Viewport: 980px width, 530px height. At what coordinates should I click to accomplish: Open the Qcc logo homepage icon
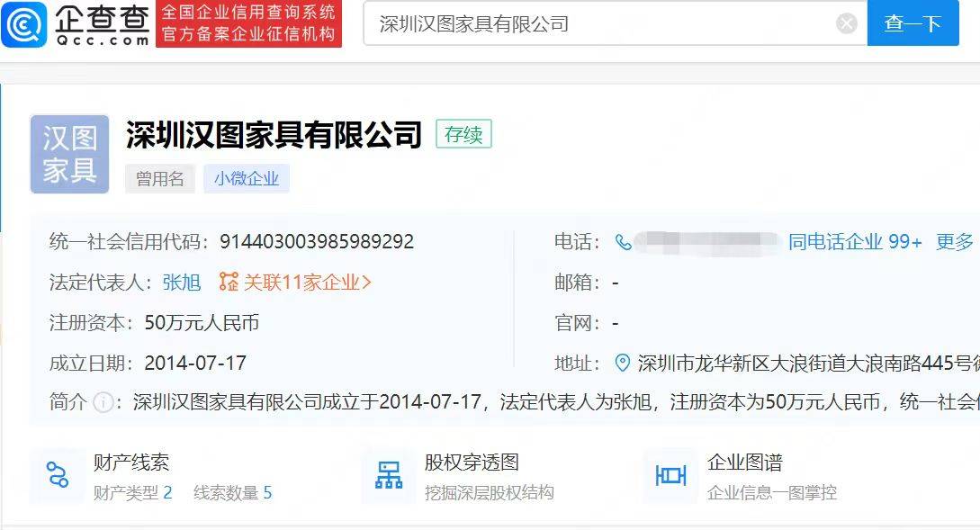point(23,24)
